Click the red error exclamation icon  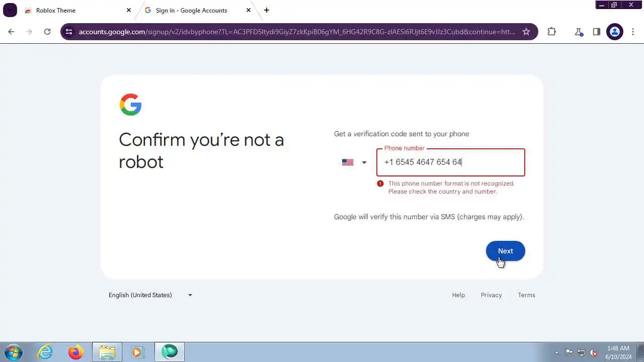click(x=380, y=184)
